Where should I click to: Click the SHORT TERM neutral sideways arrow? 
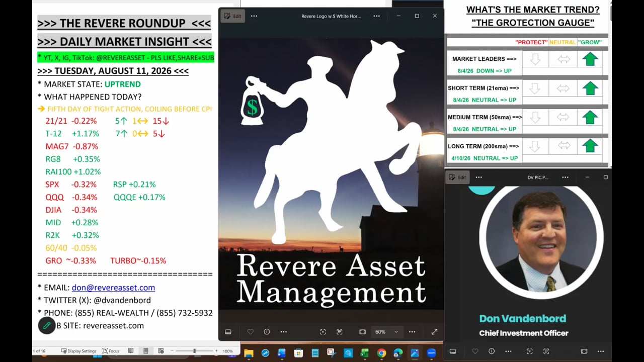(563, 88)
